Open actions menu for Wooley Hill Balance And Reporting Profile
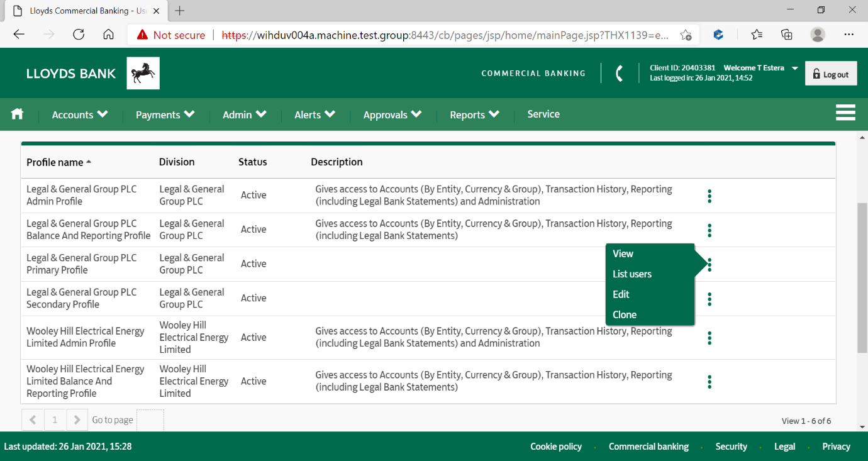 tap(709, 382)
